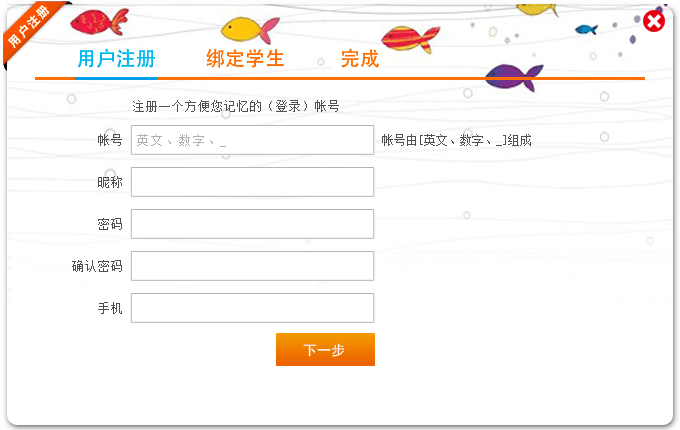Focus the 确认密码 input box
680x430 pixels.
(x=252, y=266)
